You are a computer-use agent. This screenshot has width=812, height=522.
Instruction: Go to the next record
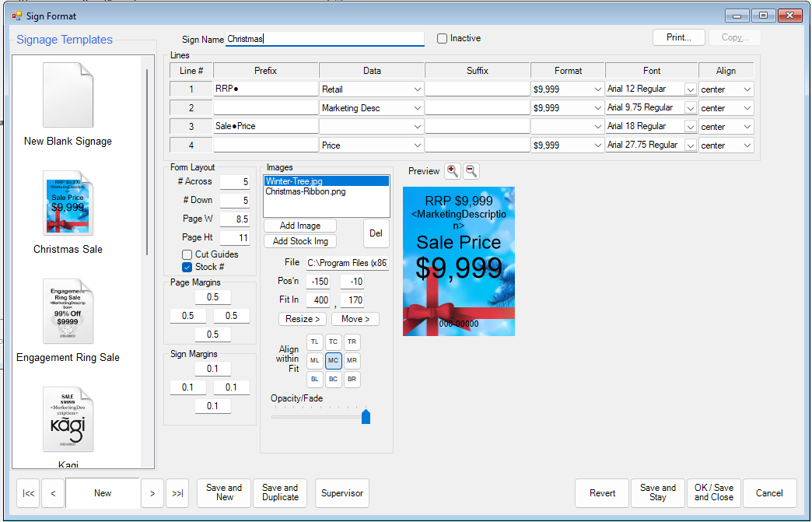[152, 493]
